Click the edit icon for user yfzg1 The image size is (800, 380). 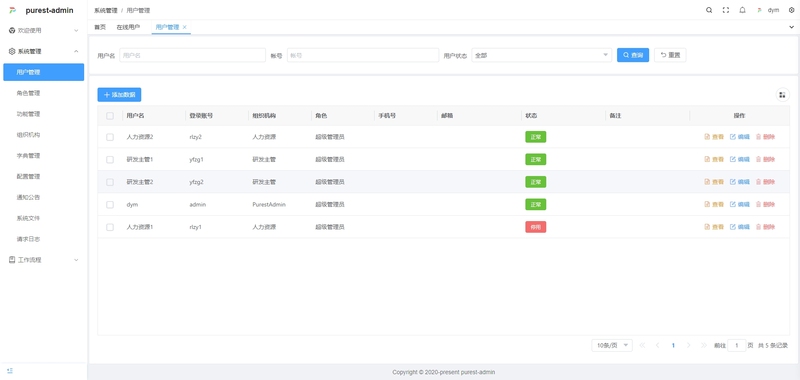740,159
